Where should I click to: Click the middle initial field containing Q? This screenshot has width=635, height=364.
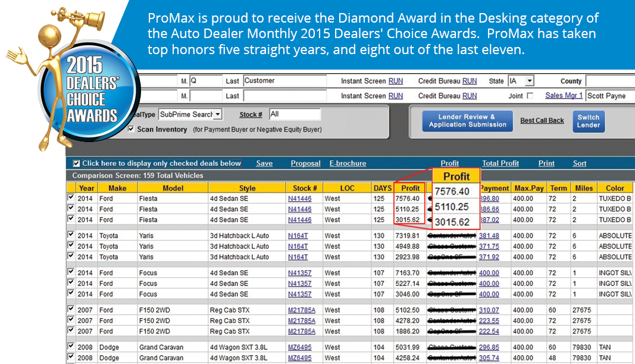(x=206, y=80)
